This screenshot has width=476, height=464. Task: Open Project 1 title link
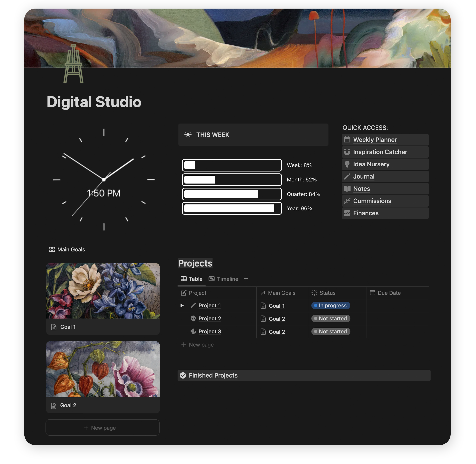[210, 305]
